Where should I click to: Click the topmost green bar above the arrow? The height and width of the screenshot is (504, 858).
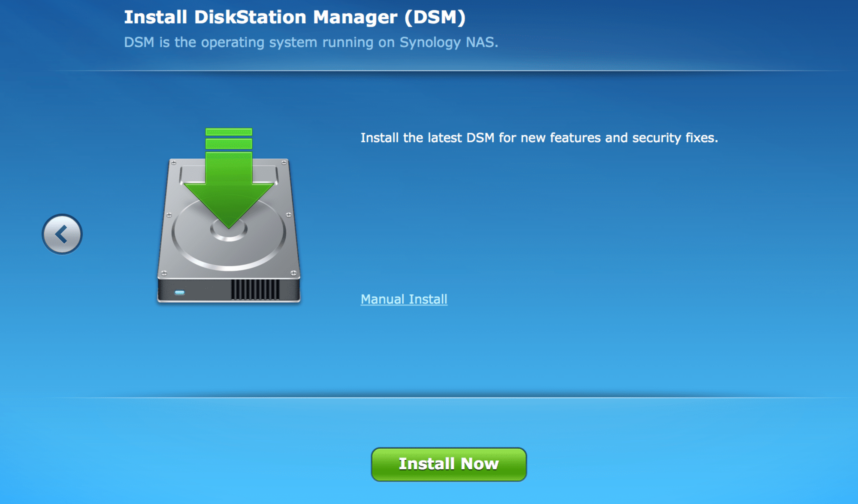pyautogui.click(x=229, y=132)
